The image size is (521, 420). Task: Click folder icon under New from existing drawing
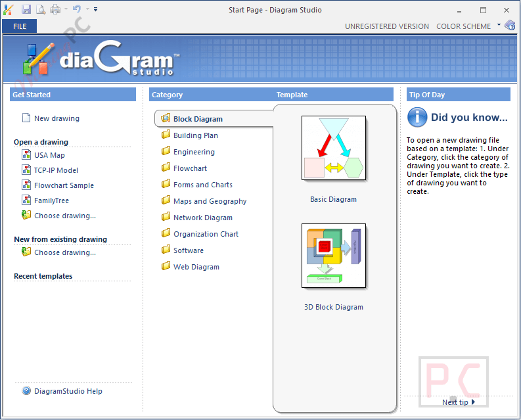pos(26,252)
